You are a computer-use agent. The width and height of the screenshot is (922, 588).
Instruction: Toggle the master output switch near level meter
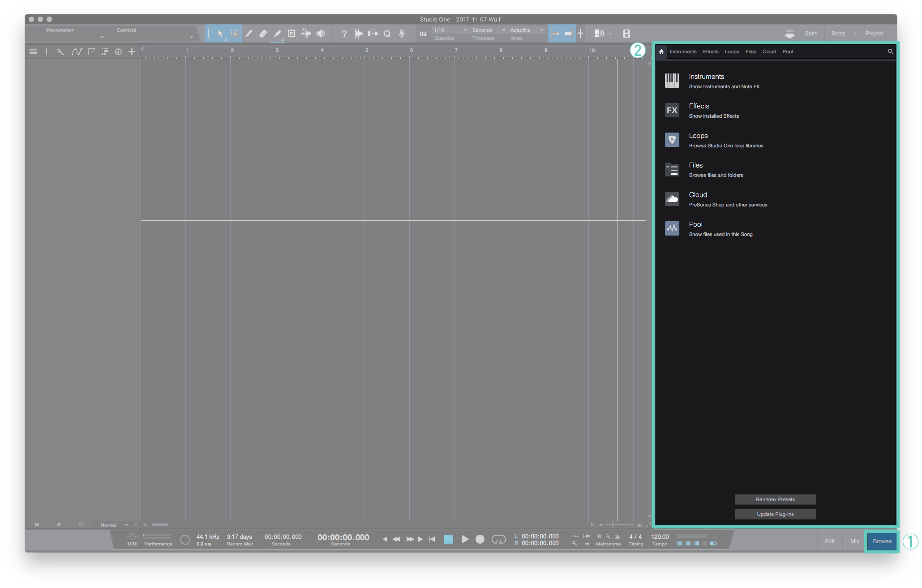(713, 543)
